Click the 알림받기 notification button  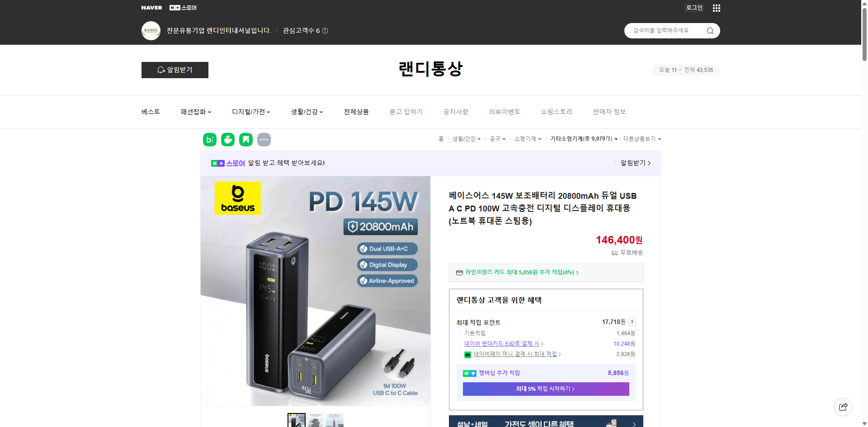coord(175,70)
